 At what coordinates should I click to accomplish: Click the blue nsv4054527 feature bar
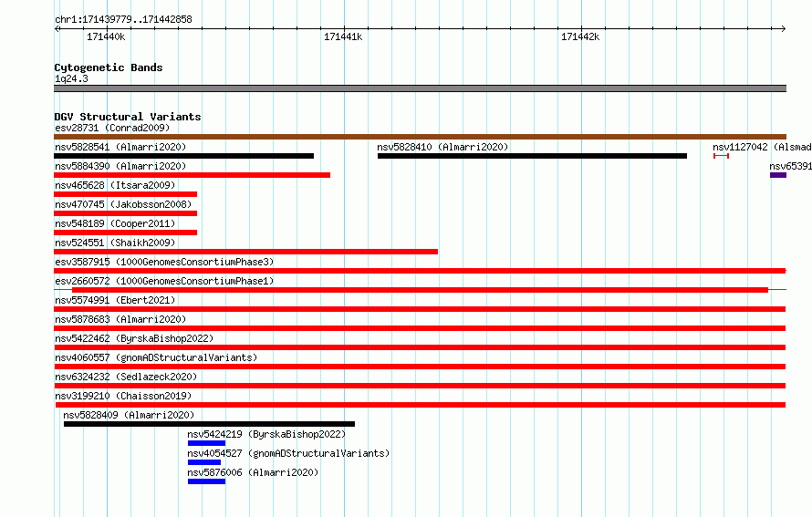(204, 462)
